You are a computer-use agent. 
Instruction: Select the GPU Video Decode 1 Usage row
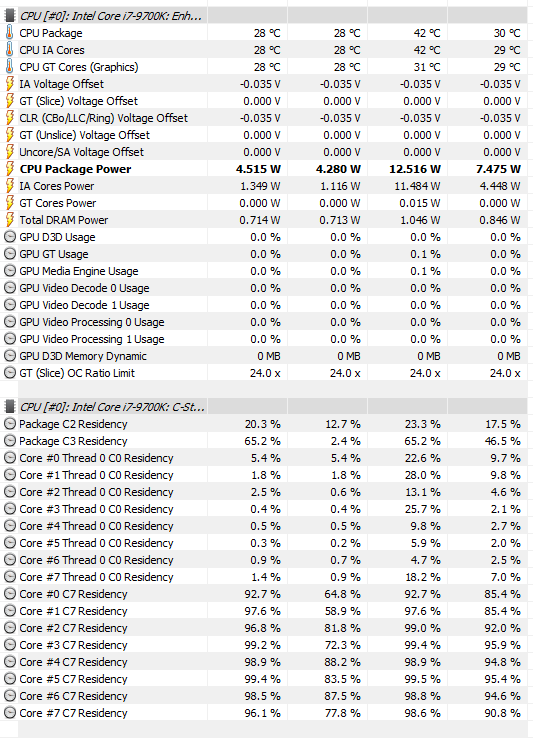pos(265,305)
